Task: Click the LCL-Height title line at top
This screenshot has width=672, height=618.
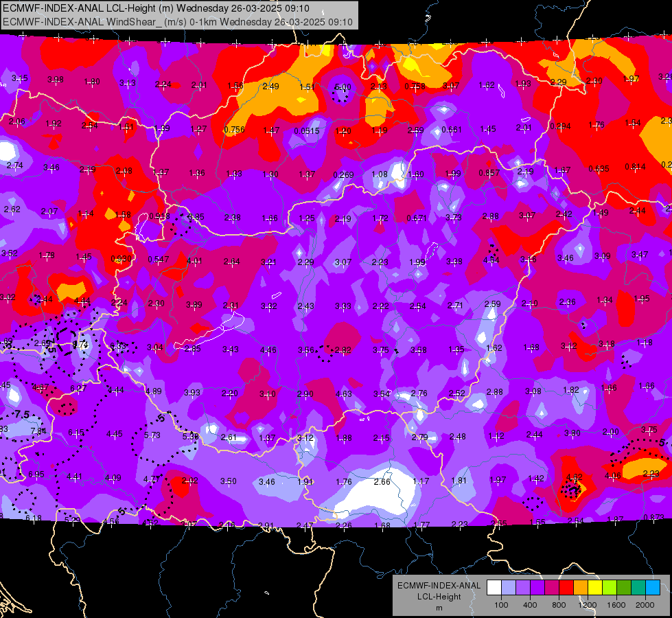Action: click(x=156, y=8)
